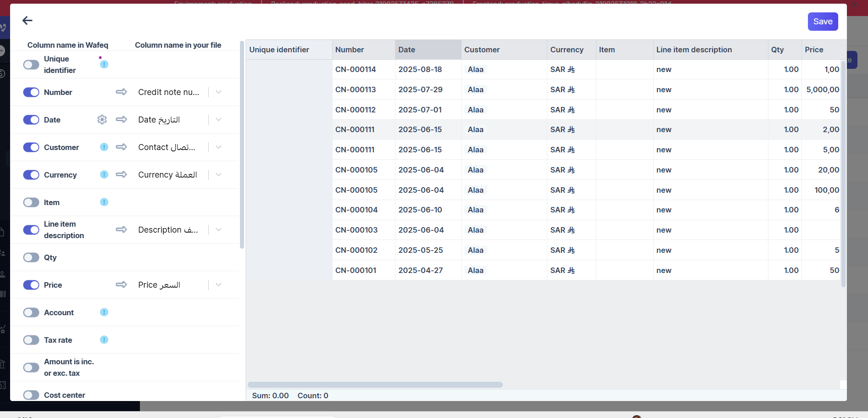Enable the Unique identifier toggle

coord(31,65)
